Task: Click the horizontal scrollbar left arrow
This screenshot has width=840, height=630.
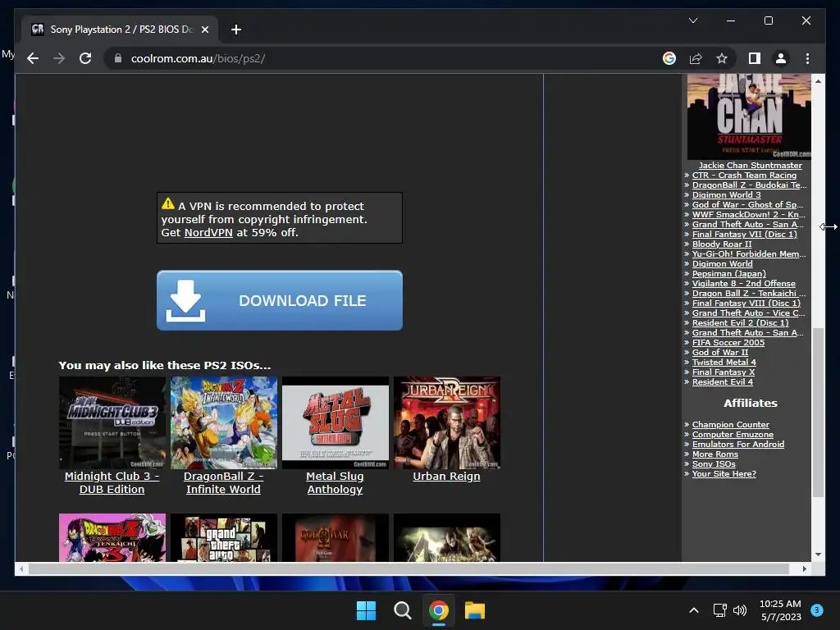Action: tap(21, 569)
